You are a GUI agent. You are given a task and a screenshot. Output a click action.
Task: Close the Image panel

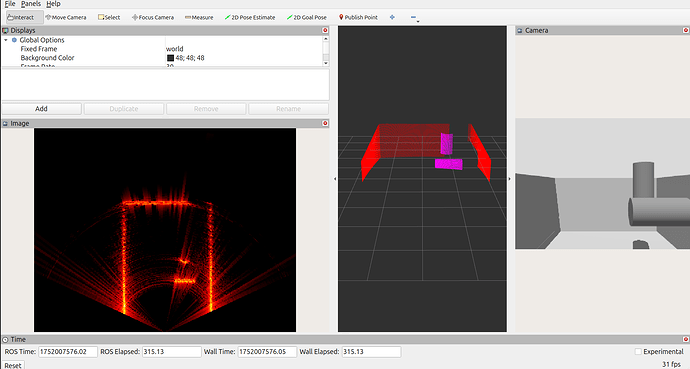[325, 123]
